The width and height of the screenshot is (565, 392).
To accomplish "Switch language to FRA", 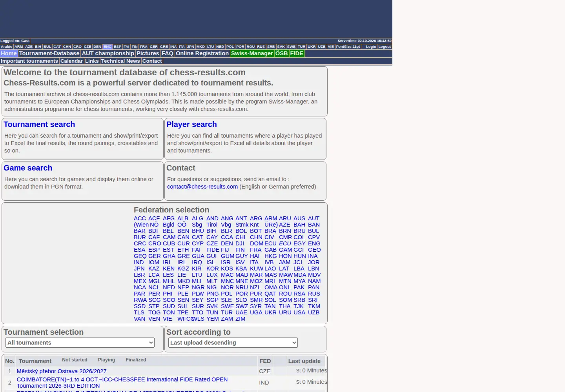I will (144, 47).
